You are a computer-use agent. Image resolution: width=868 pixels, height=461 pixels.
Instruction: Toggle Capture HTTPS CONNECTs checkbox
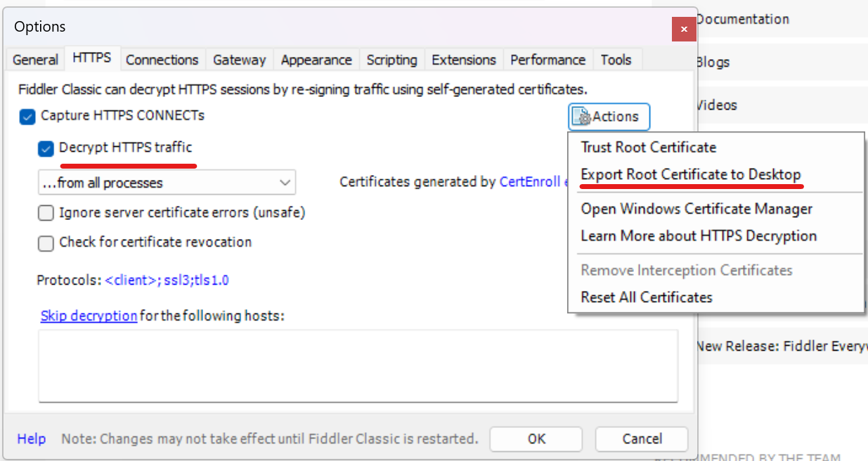(x=27, y=117)
